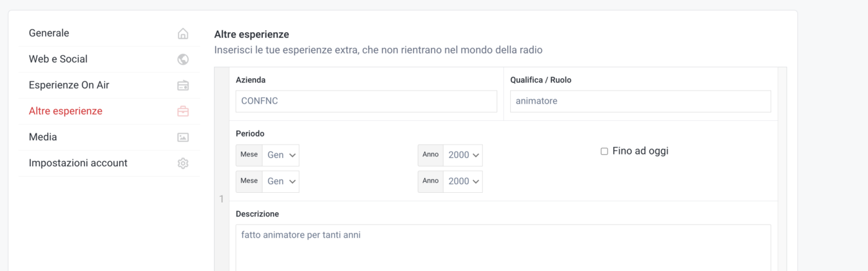
Task: Click the Qualifica / Ruolo field
Action: point(640,101)
